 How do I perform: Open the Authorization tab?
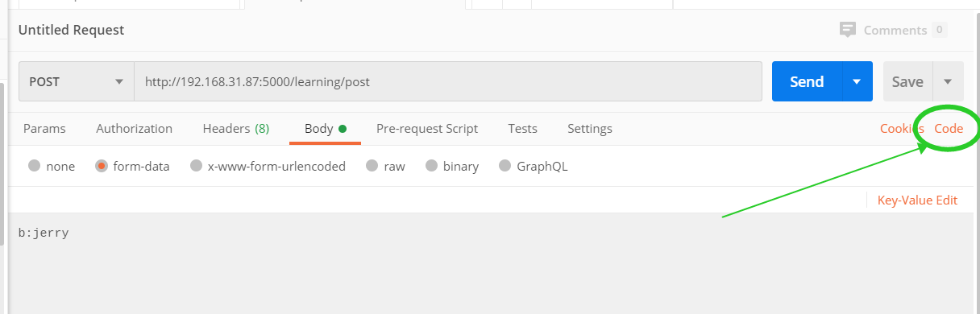(134, 129)
